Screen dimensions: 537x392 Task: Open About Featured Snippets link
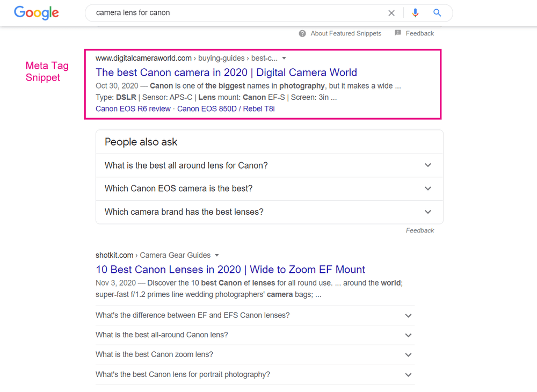click(x=346, y=33)
